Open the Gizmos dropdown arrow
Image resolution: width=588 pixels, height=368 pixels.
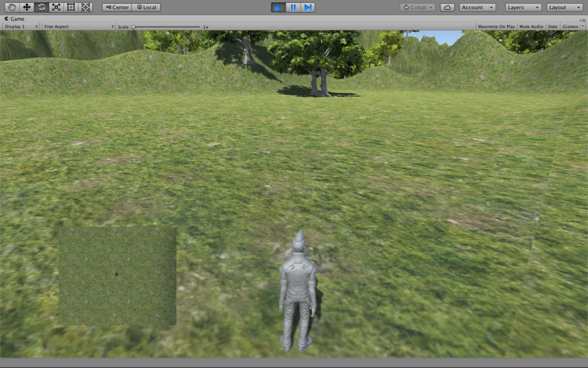(582, 26)
